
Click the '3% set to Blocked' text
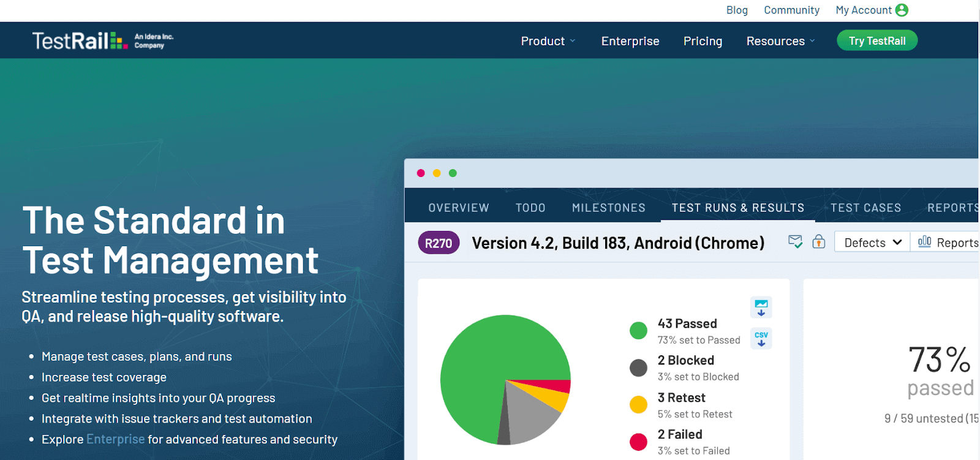click(698, 377)
